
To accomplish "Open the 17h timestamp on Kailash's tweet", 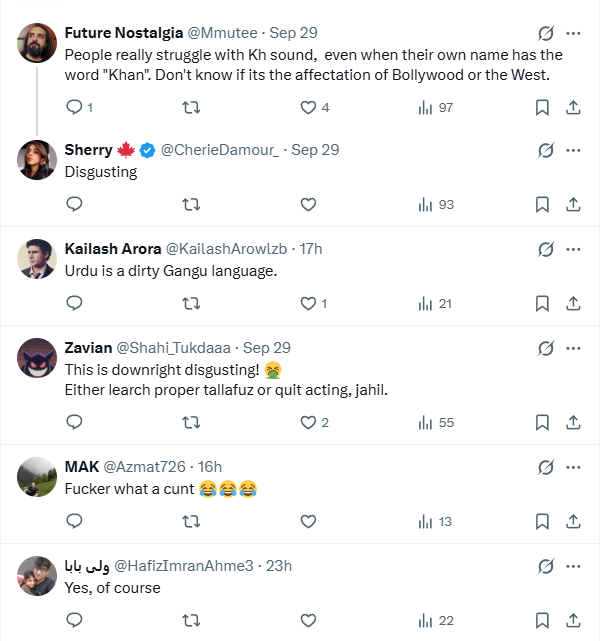I will pyautogui.click(x=311, y=249).
